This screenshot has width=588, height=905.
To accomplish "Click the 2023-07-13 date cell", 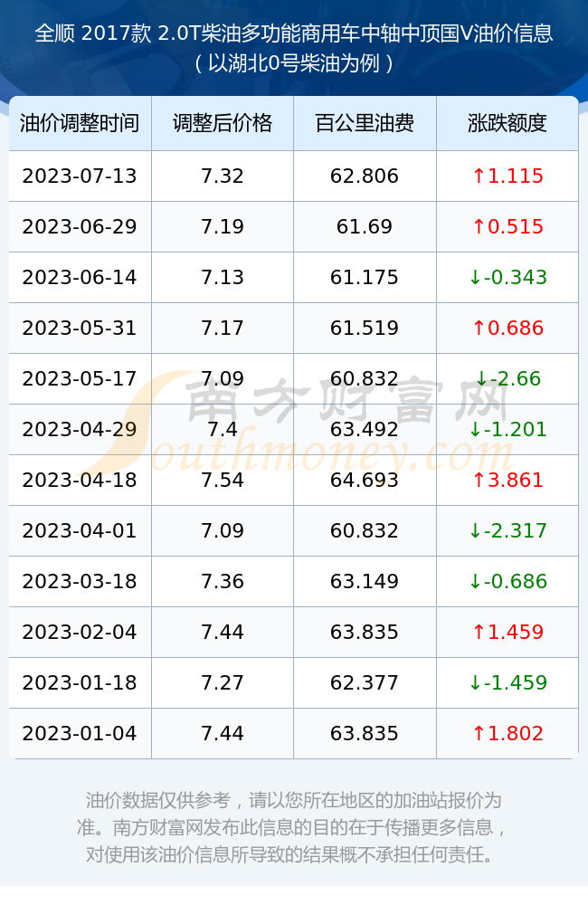I will tap(81, 176).
